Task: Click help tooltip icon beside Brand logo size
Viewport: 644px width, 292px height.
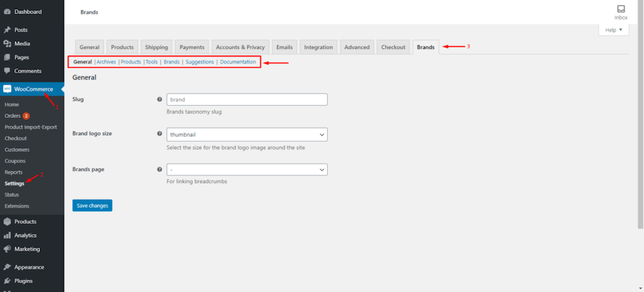Action: coord(159,133)
